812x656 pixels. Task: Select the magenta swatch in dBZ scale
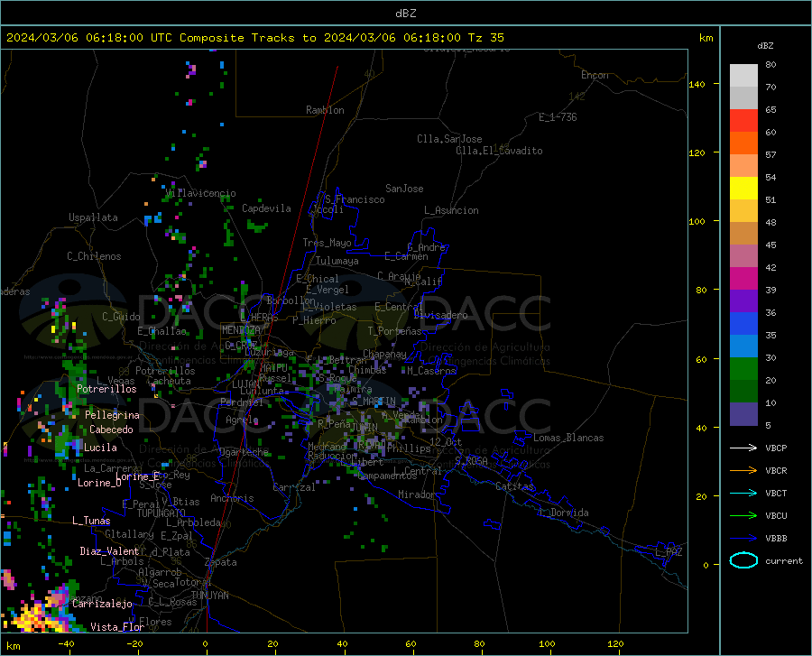tap(743, 279)
